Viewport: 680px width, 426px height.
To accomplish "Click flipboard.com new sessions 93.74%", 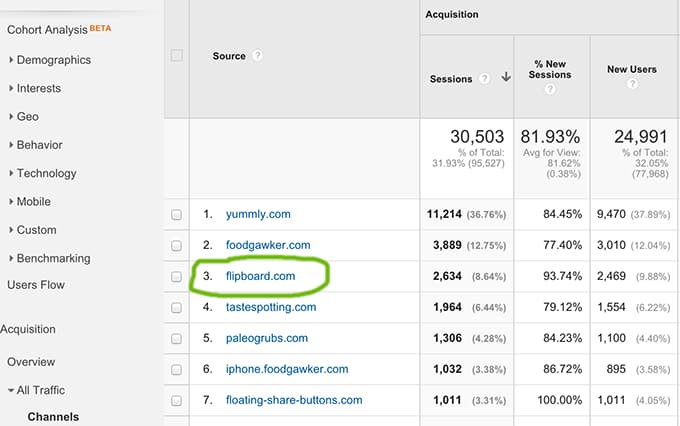I will [562, 276].
